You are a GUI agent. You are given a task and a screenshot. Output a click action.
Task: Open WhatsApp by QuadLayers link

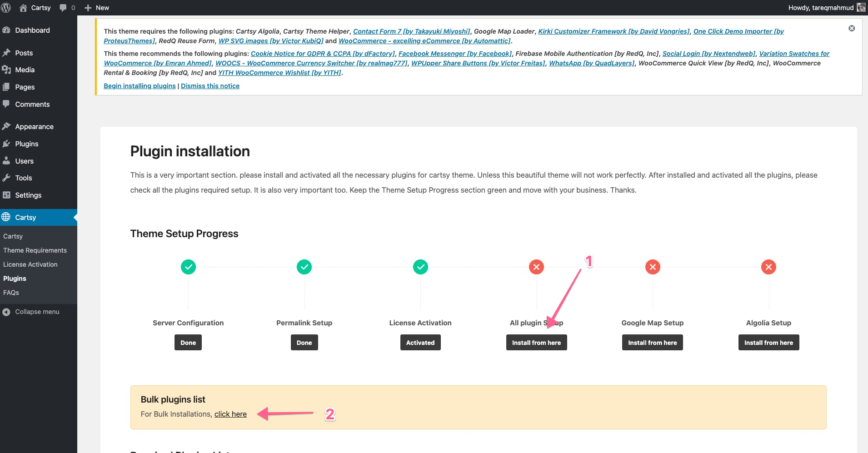592,63
